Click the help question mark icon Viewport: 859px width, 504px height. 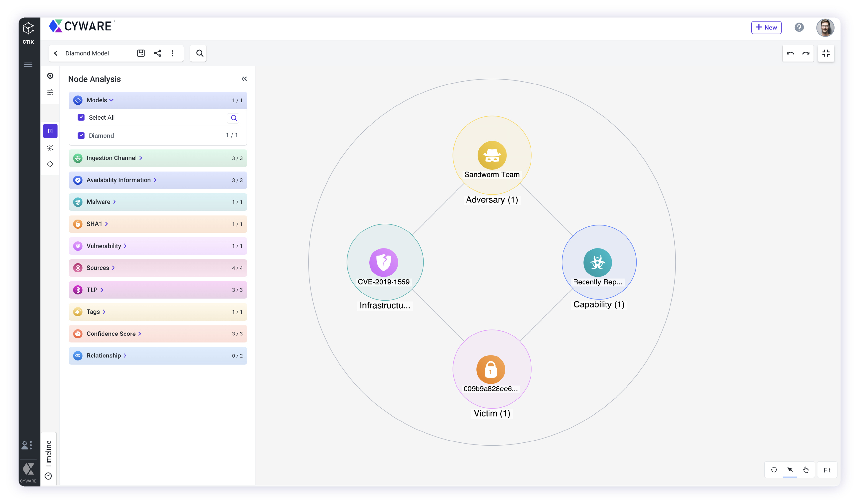(799, 27)
